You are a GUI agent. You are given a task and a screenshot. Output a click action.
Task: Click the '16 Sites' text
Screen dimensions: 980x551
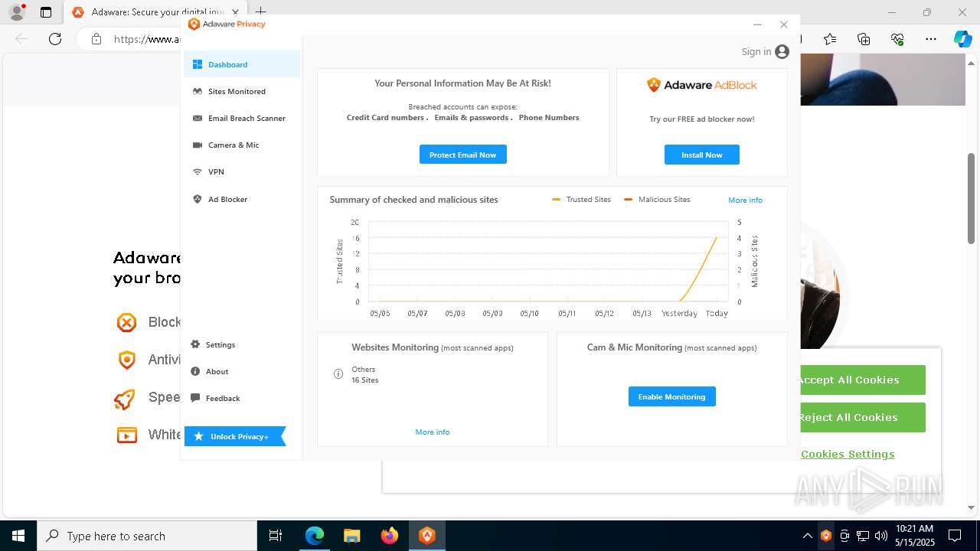coord(365,380)
